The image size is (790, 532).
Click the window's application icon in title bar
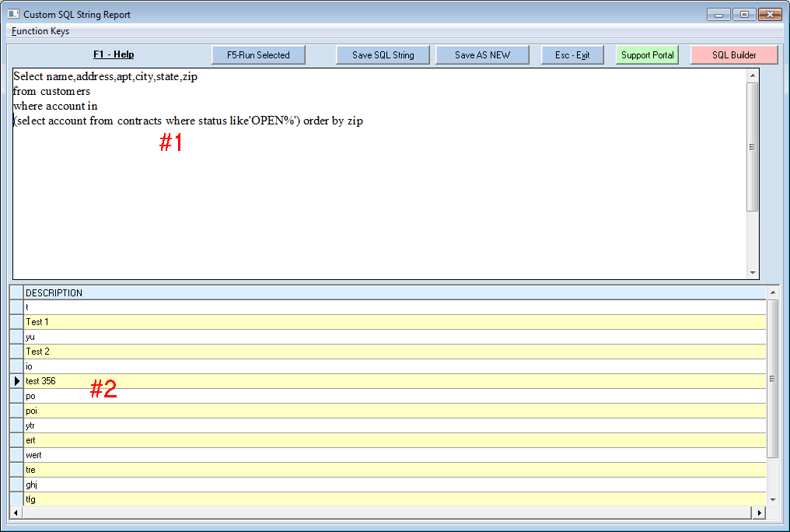pyautogui.click(x=13, y=14)
